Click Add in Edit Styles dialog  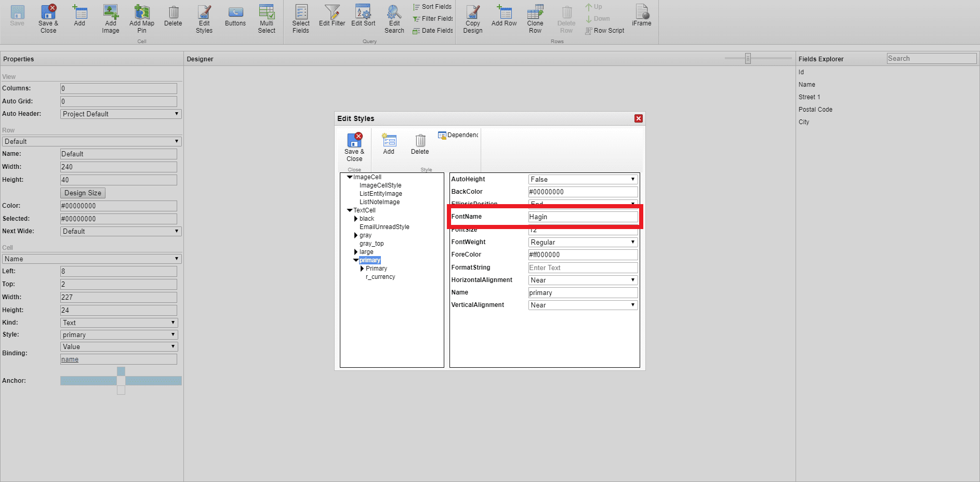point(389,144)
